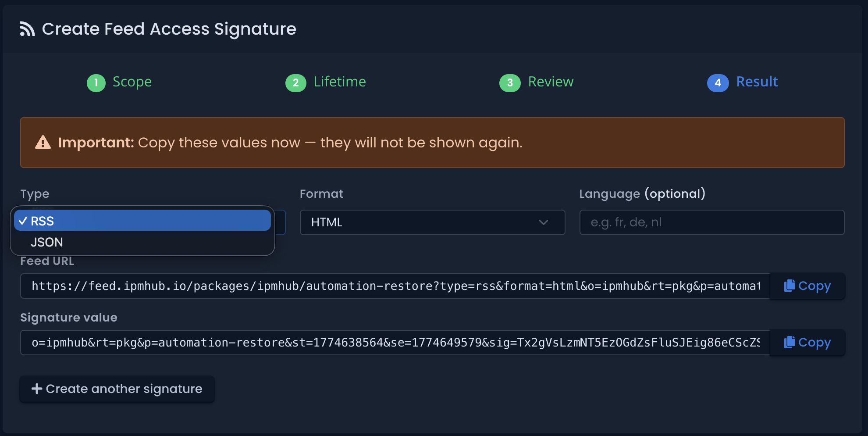
Task: Click Copy for the Feed URL
Action: pyautogui.click(x=808, y=286)
